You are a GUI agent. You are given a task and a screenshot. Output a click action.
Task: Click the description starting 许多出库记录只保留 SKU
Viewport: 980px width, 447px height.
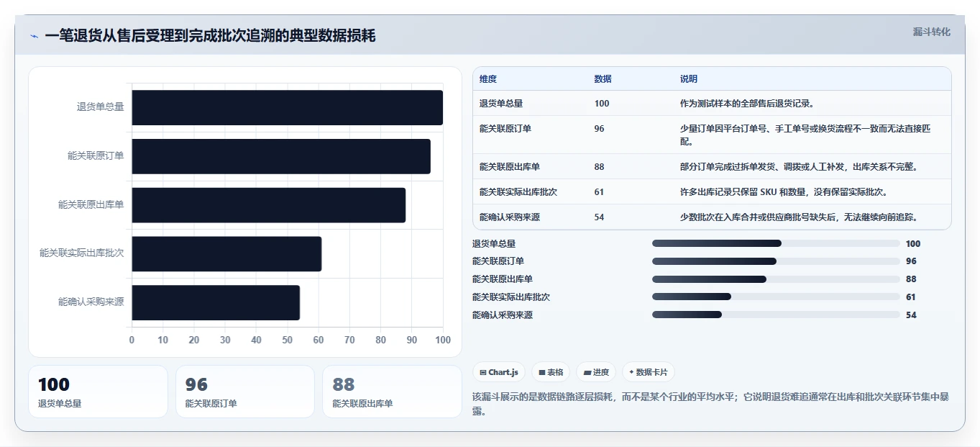(x=784, y=192)
